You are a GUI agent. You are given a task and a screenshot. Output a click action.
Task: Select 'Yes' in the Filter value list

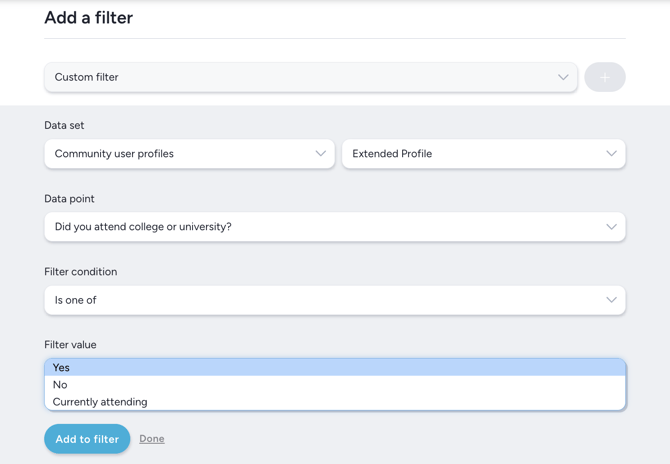(x=62, y=368)
